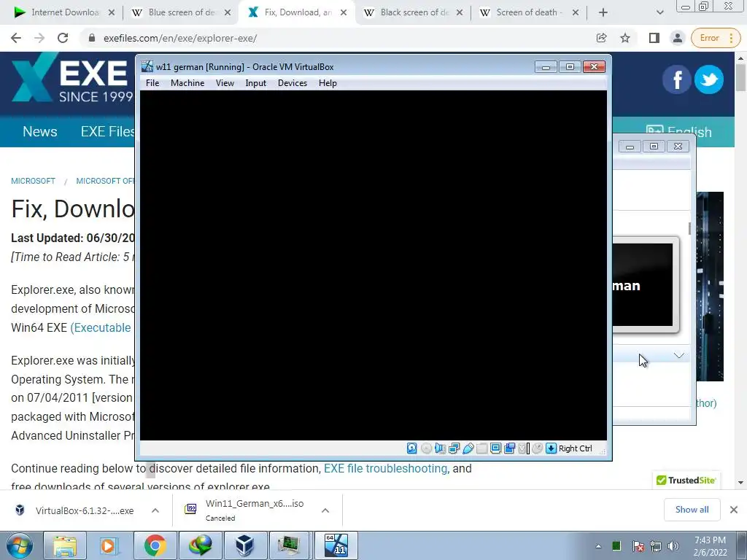
Task: Switch to the Blue screen of death tab
Action: pos(181,12)
